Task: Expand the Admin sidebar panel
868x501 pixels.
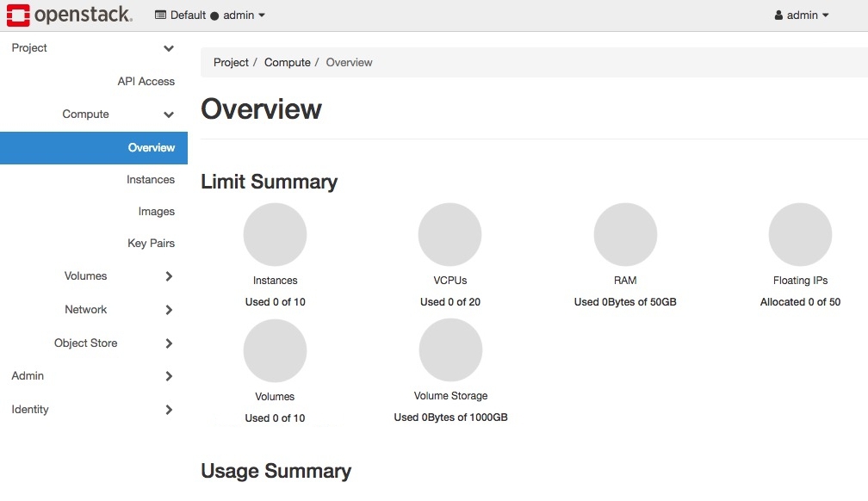Action: tap(169, 376)
